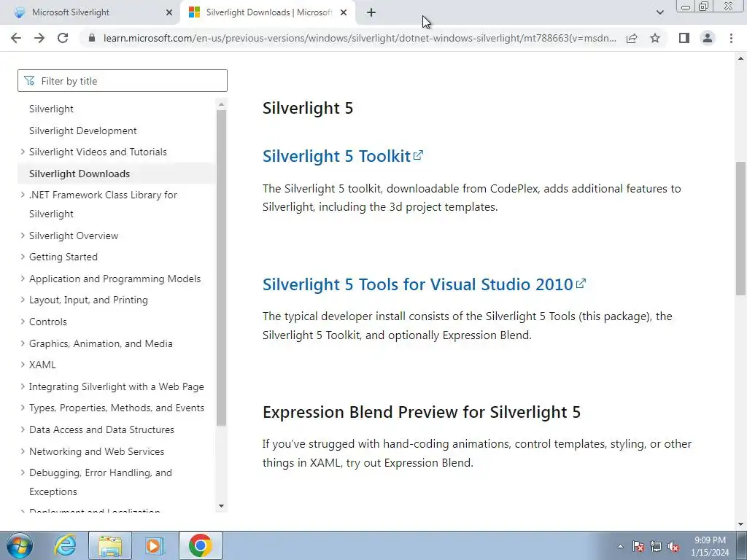
Task: Click the address bar URL
Action: point(360,38)
